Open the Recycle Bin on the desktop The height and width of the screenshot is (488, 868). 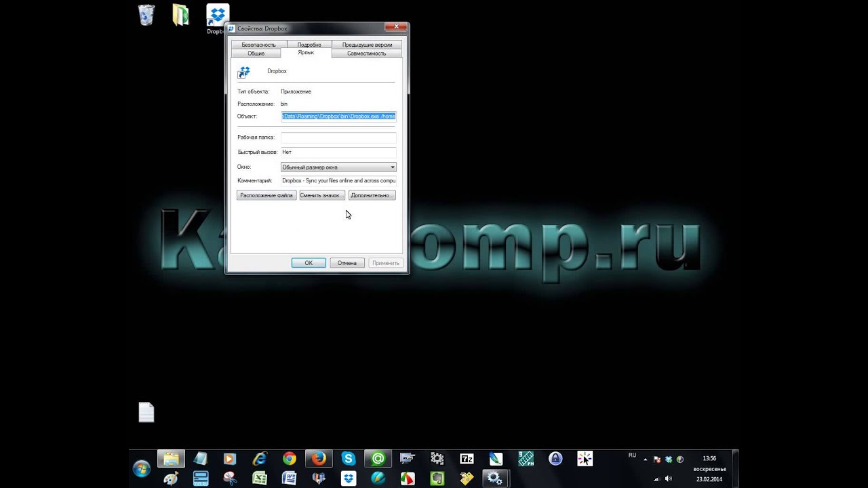146,15
